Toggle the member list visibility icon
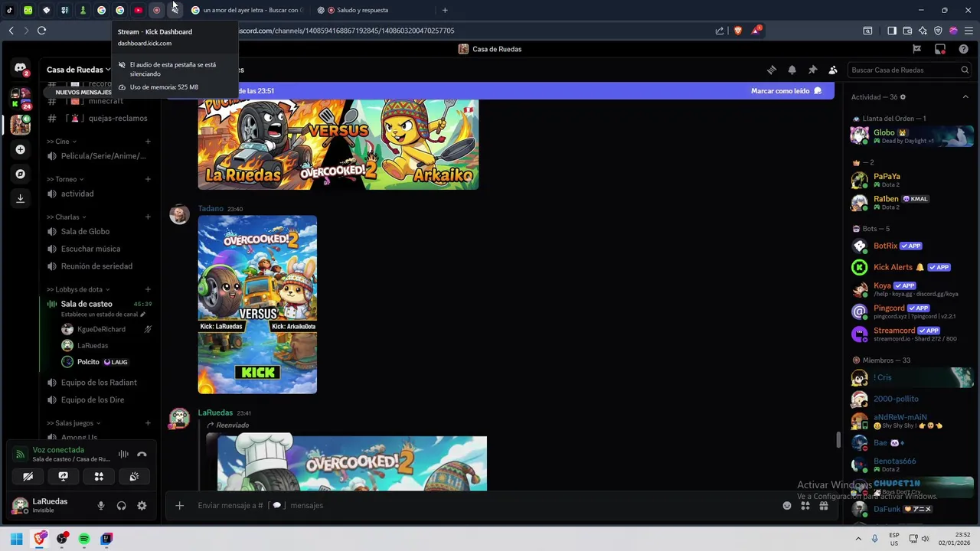 833,70
